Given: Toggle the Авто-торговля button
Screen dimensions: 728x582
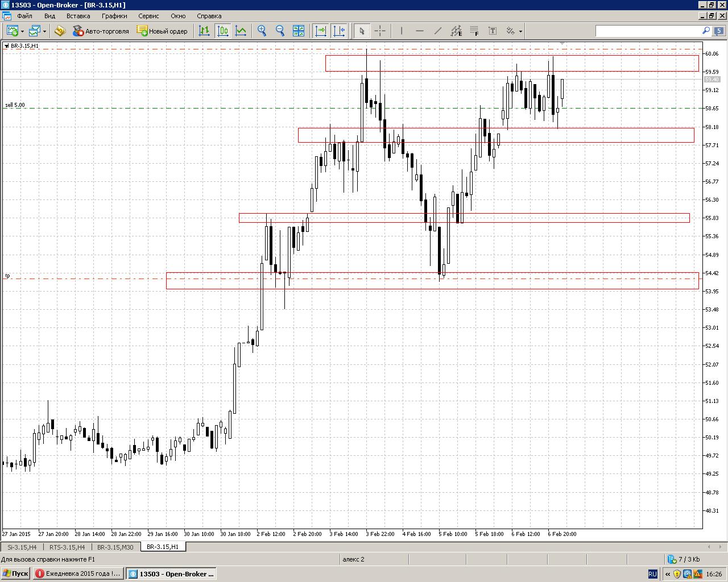Looking at the screenshot, I should click(101, 31).
